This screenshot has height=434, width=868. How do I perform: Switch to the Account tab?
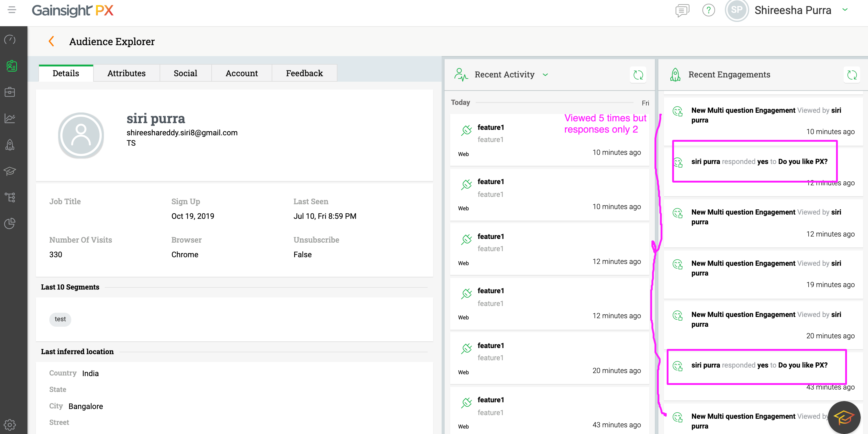[242, 73]
